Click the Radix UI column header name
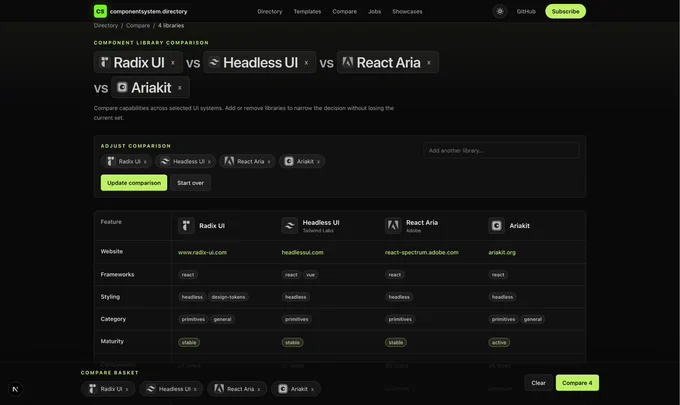Image resolution: width=680 pixels, height=405 pixels. tap(212, 226)
